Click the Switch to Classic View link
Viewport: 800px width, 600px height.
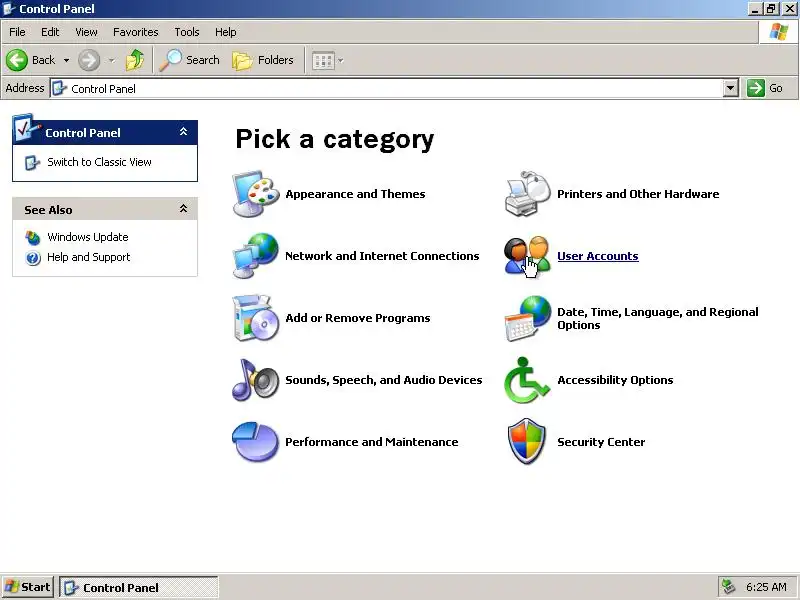[99, 162]
